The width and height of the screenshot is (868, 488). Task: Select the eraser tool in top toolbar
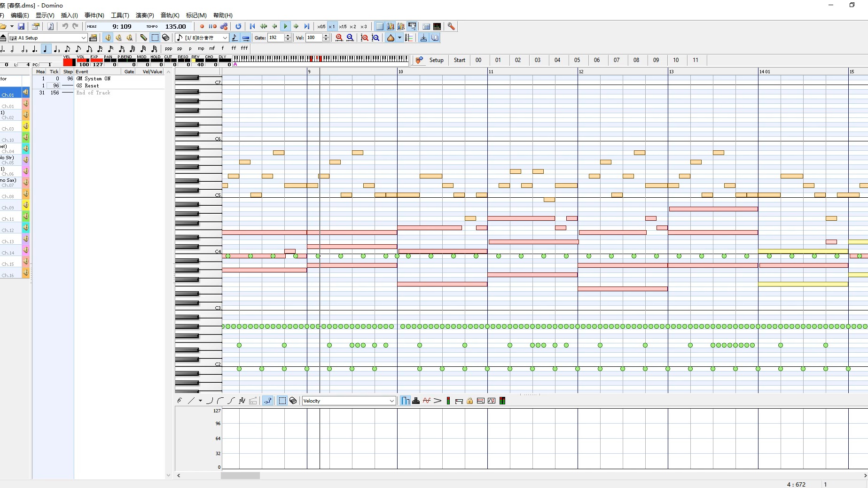166,38
